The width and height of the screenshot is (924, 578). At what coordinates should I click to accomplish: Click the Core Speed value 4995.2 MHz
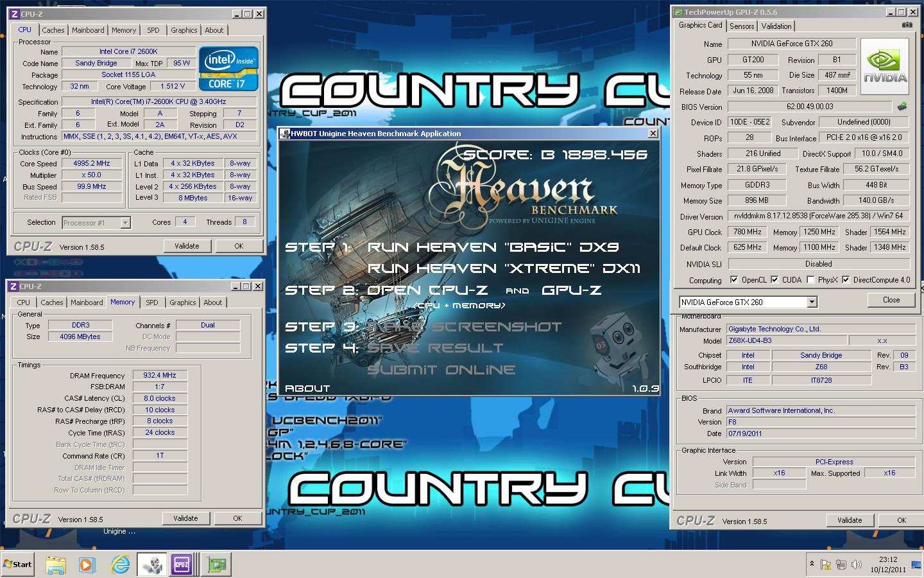coord(92,163)
